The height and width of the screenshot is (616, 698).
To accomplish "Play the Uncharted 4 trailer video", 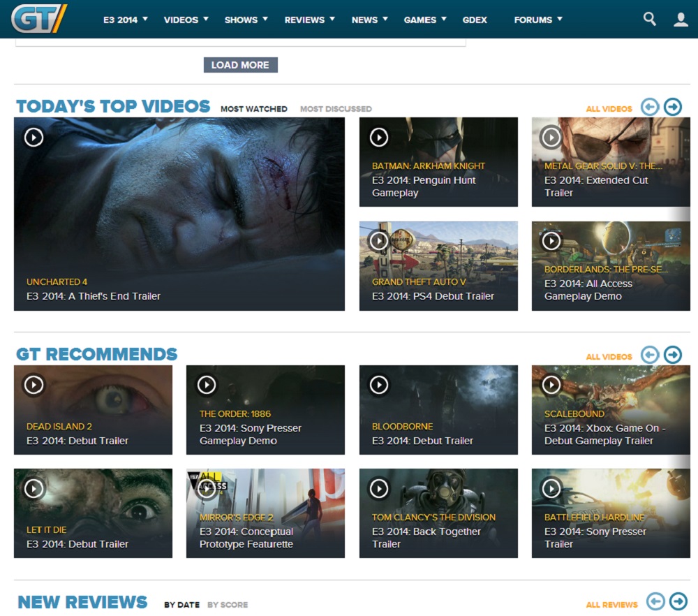I will click(34, 137).
